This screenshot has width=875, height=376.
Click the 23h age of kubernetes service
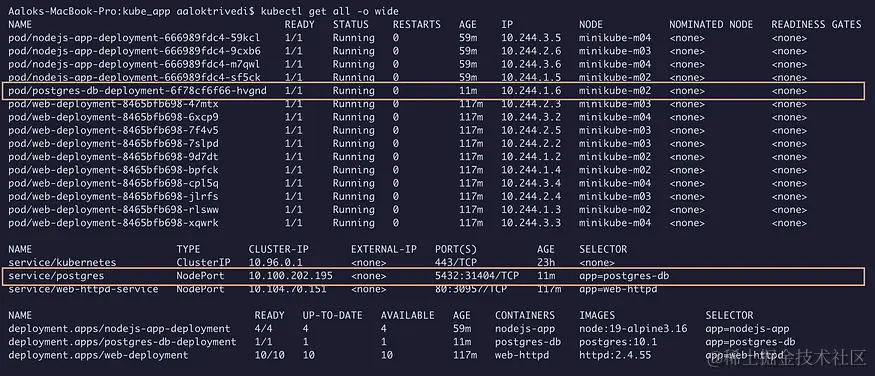tap(546, 263)
